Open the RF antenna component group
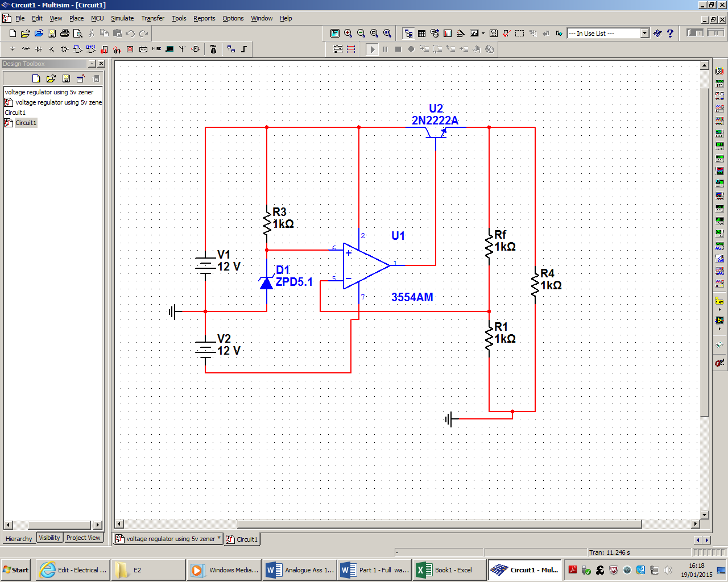Screen dimensions: 728x582 click(x=183, y=49)
